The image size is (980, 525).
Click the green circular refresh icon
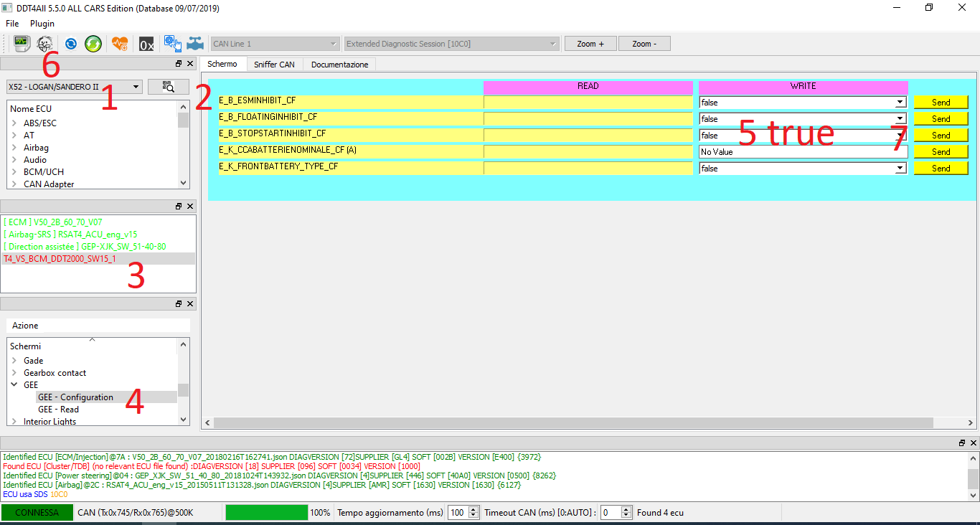(x=93, y=44)
